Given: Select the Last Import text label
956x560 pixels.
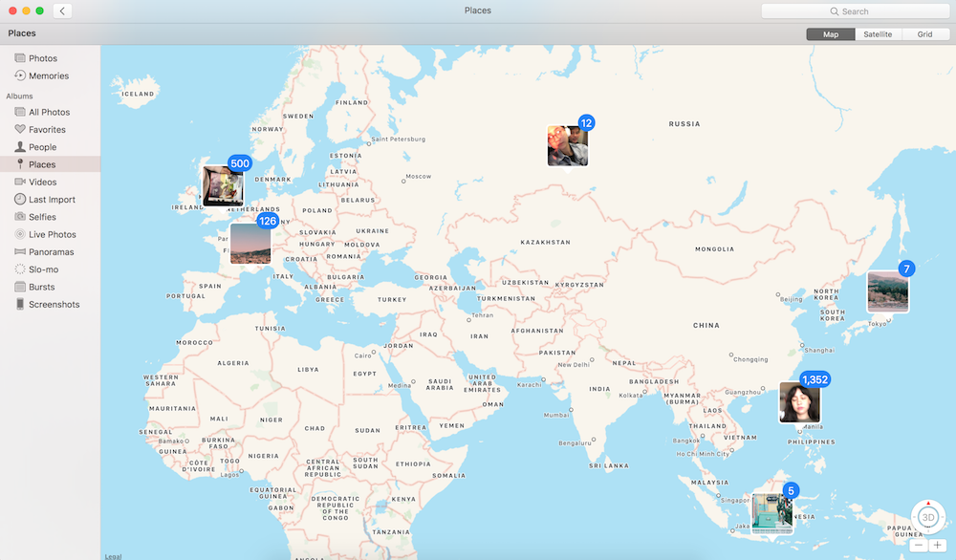Looking at the screenshot, I should [x=52, y=200].
